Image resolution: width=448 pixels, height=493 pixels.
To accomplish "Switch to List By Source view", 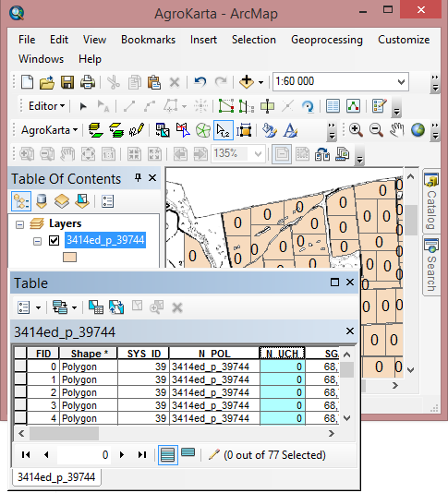I will coord(42,201).
